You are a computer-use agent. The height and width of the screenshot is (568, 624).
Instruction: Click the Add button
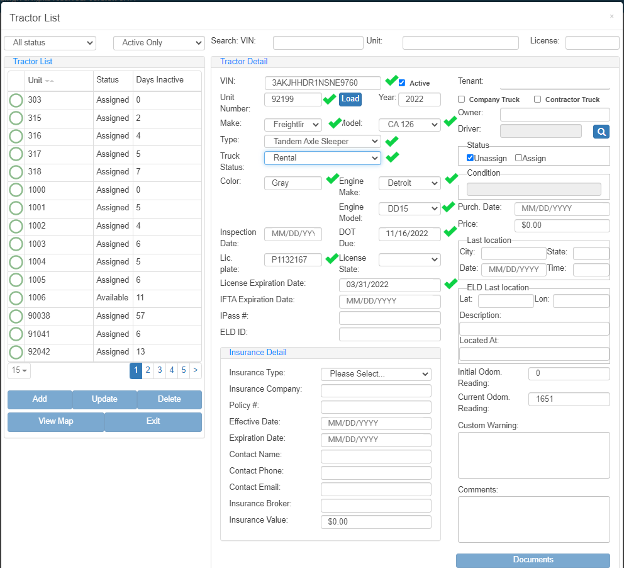(40, 399)
